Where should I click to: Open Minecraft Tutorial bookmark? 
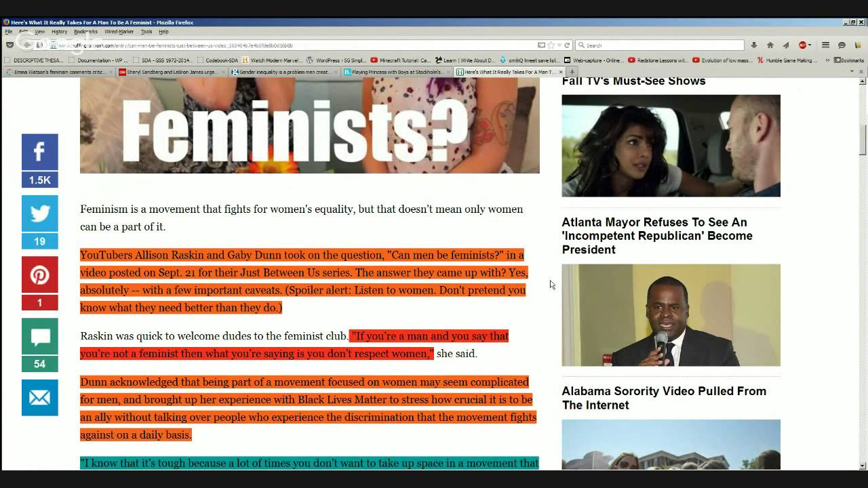coord(400,60)
